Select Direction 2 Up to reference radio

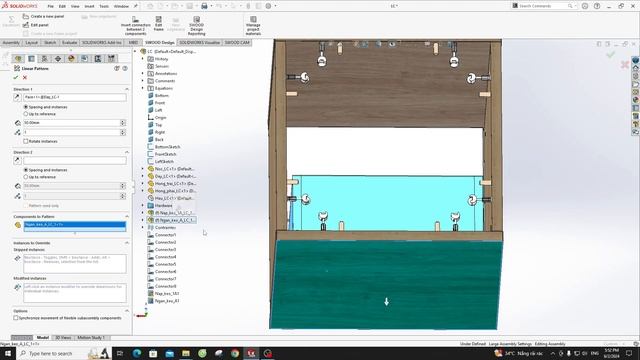(x=26, y=177)
